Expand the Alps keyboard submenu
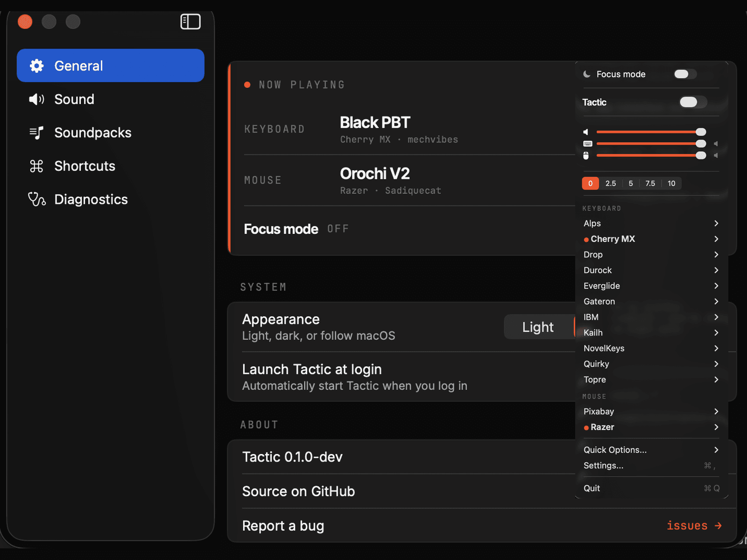This screenshot has width=747, height=560. point(651,224)
